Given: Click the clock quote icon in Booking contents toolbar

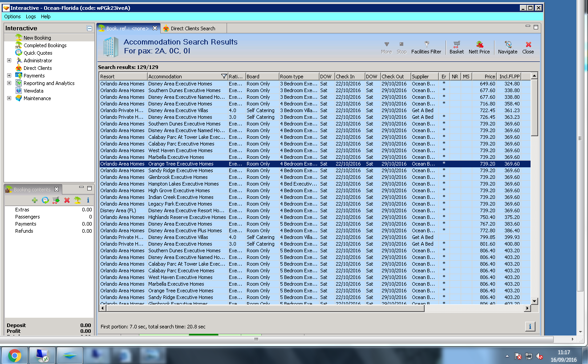Looking at the screenshot, I should click(x=45, y=200).
